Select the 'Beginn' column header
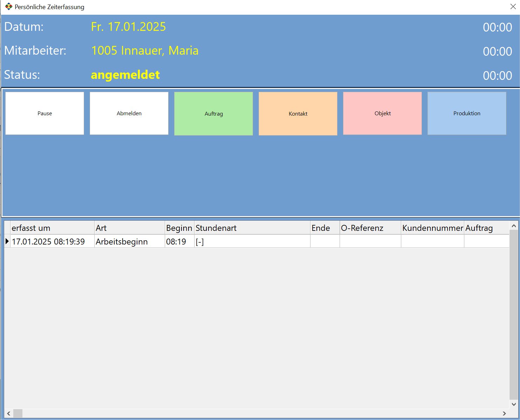Viewport: 520px width, 420px height. pos(179,228)
